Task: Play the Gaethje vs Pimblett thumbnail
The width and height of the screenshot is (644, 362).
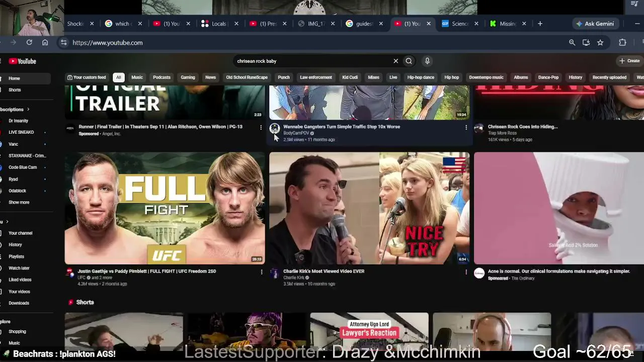Action: tap(165, 208)
